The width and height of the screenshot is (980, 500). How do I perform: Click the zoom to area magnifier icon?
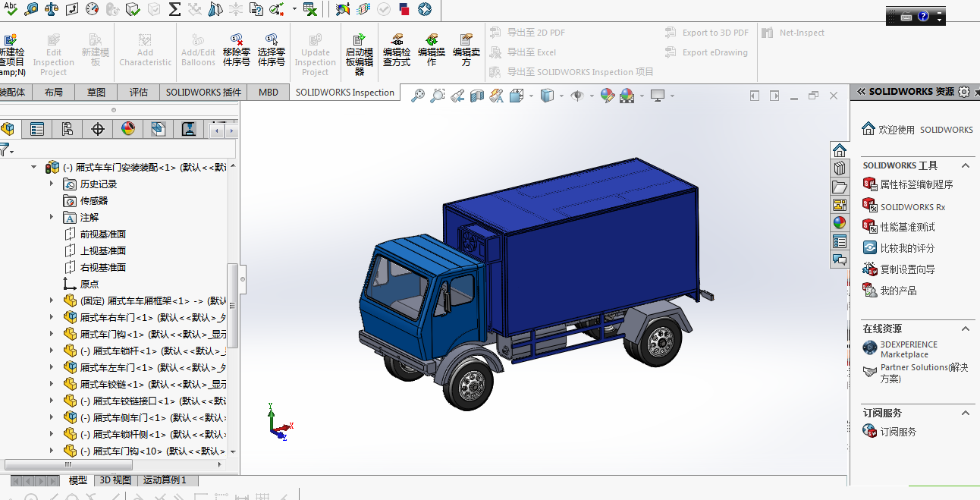(438, 96)
